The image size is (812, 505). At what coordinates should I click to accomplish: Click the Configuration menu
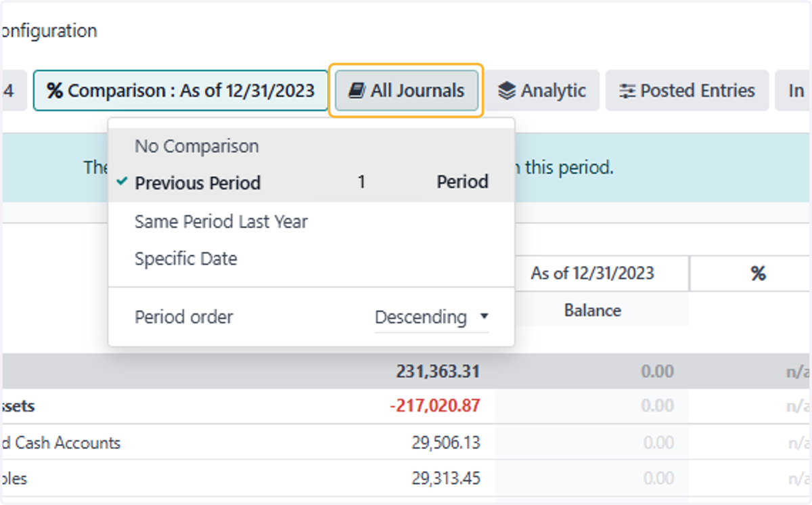pos(49,30)
